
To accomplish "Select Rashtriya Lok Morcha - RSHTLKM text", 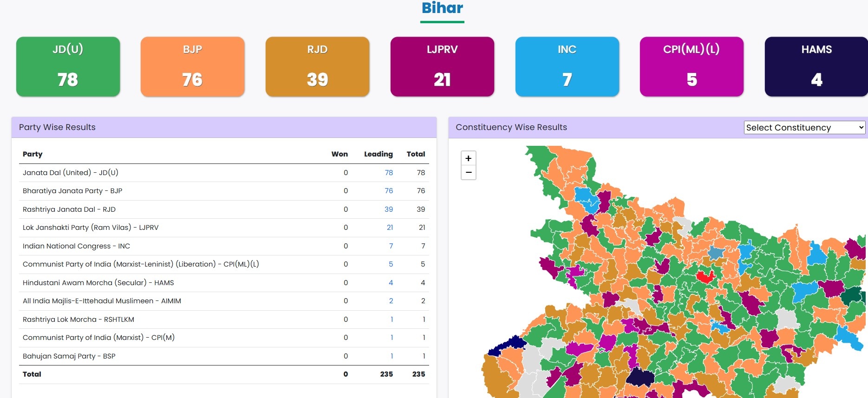I will pyautogui.click(x=78, y=320).
